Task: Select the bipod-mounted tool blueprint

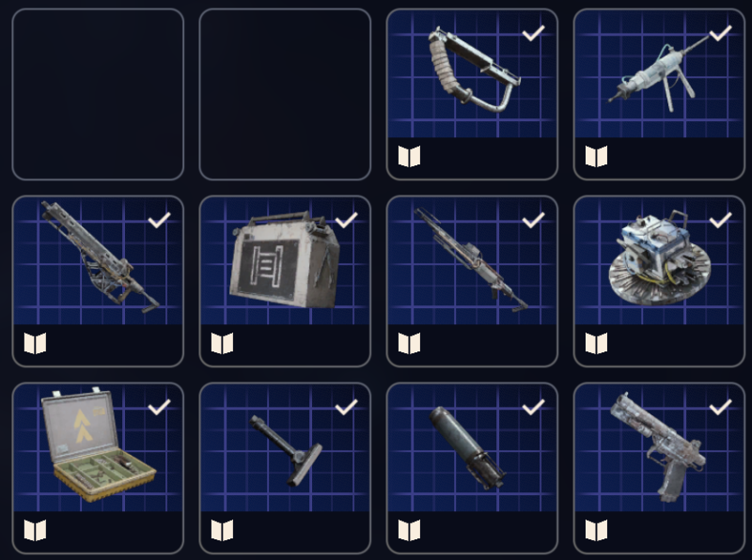Action: [x=659, y=95]
